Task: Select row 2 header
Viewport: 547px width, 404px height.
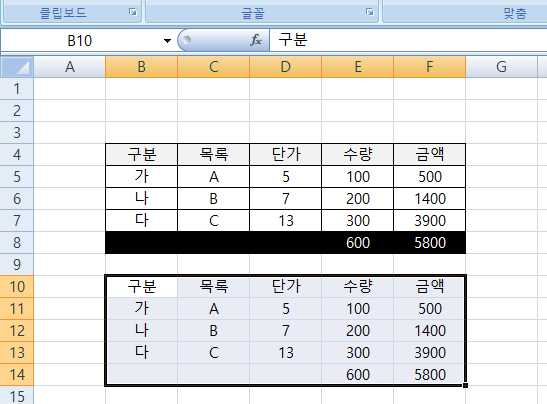Action: [x=17, y=111]
